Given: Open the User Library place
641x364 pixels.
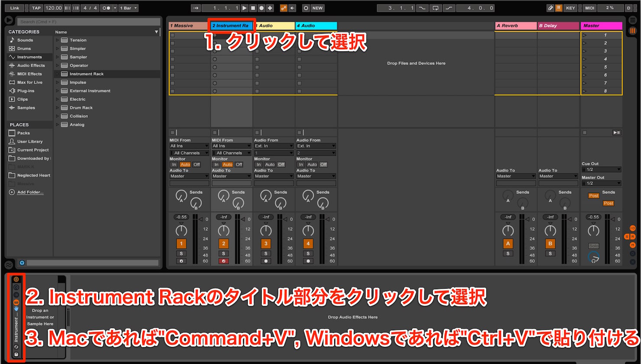Looking at the screenshot, I should click(30, 142).
